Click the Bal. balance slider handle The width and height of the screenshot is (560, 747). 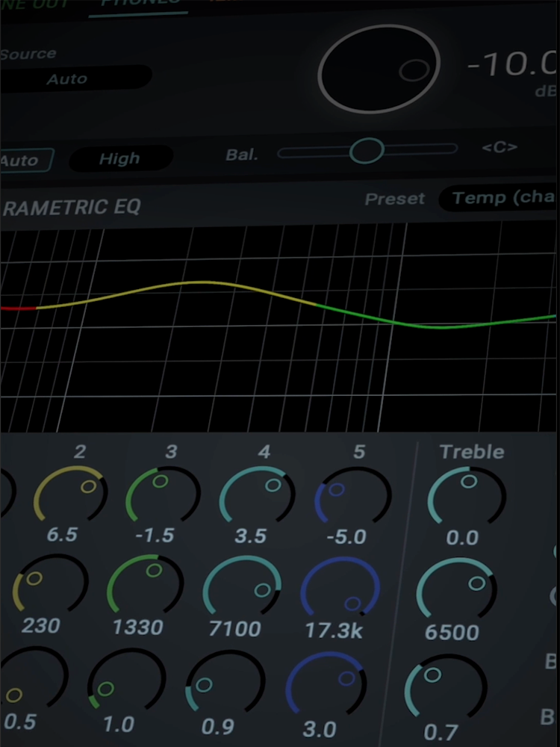[x=367, y=151]
